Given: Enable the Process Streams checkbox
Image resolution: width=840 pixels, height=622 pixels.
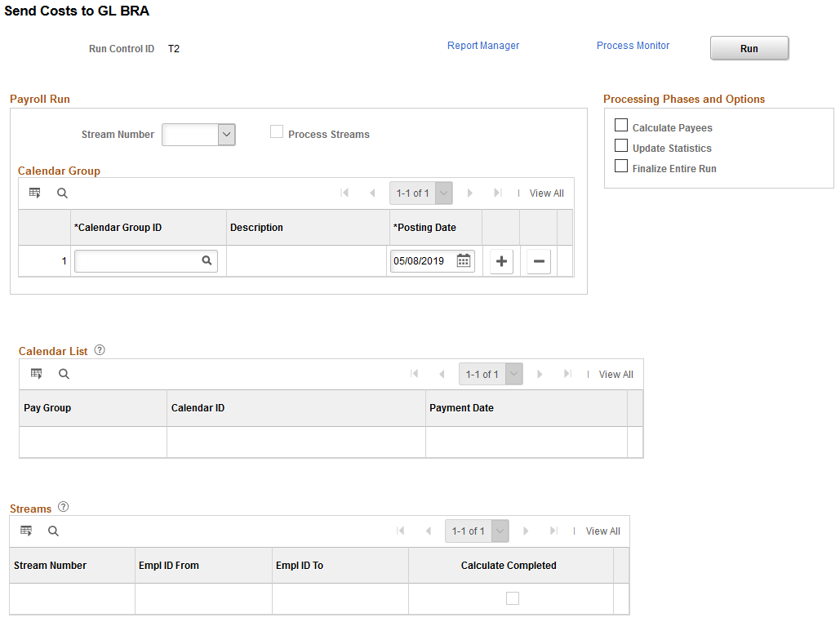Looking at the screenshot, I should coord(277,131).
